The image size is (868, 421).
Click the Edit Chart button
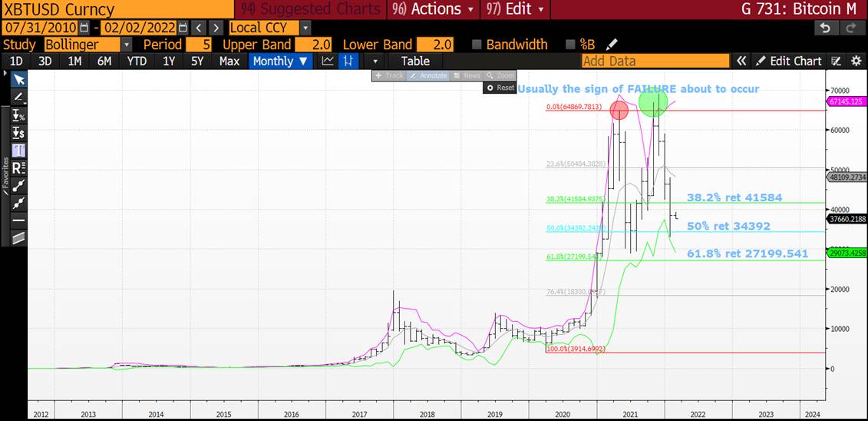pos(790,61)
